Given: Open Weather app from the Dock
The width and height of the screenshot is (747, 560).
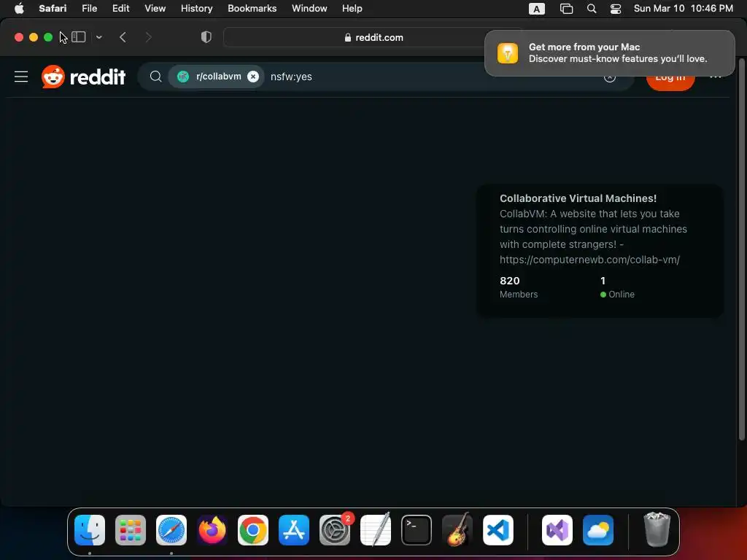Looking at the screenshot, I should (x=598, y=530).
